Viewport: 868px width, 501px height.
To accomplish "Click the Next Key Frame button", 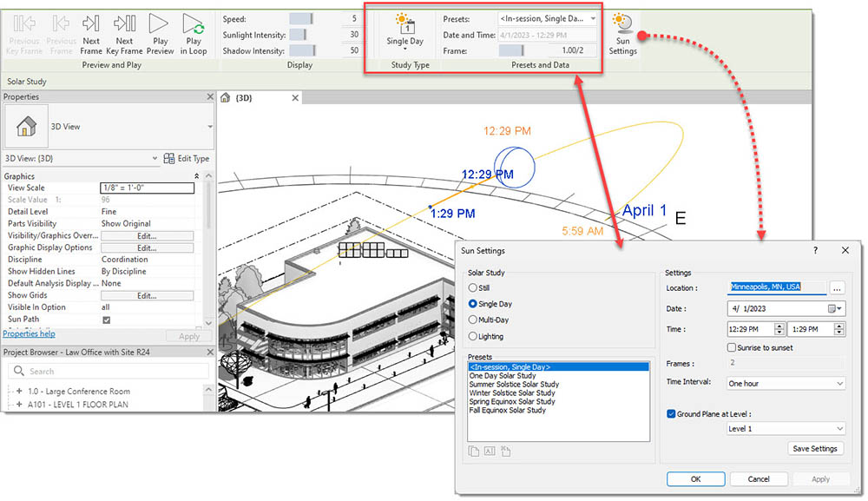I will click(124, 34).
